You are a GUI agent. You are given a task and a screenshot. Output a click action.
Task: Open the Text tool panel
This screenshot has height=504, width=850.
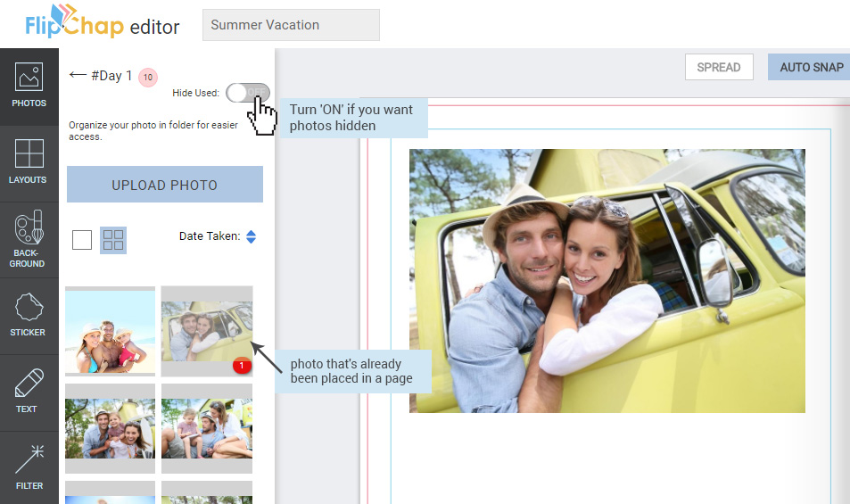29,392
